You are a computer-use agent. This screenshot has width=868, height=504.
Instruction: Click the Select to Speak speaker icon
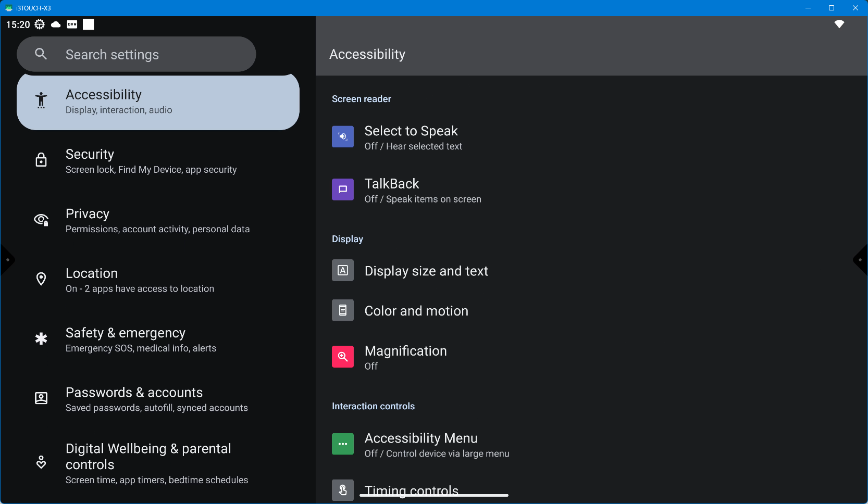point(343,137)
